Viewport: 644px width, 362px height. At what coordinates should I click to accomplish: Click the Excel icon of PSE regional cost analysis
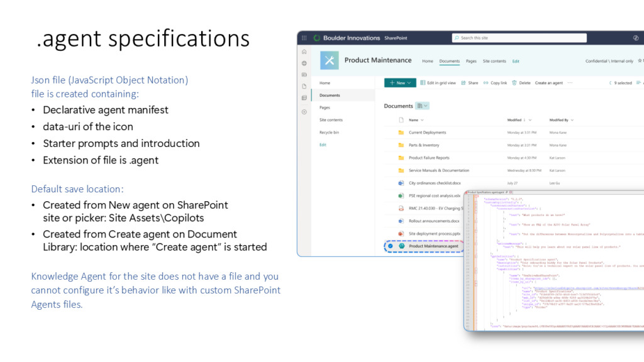click(401, 196)
